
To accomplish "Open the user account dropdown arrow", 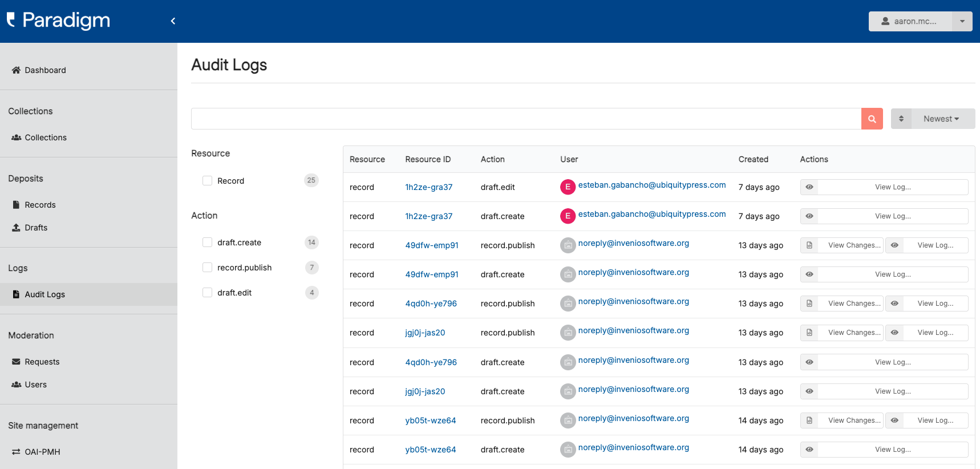I will click(x=962, y=21).
